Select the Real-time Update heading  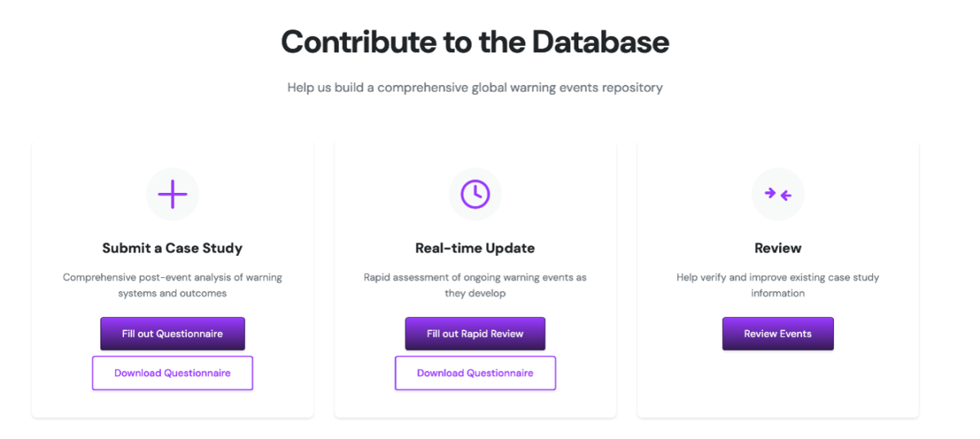coord(475,248)
